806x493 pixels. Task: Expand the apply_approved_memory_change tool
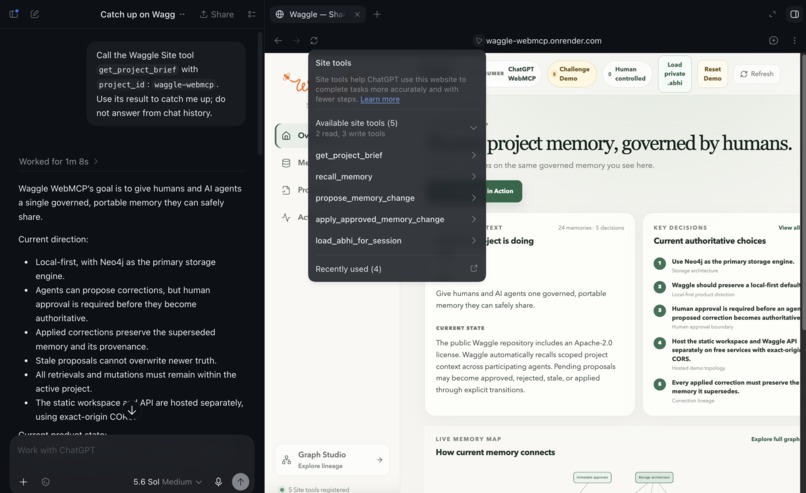(x=396, y=220)
